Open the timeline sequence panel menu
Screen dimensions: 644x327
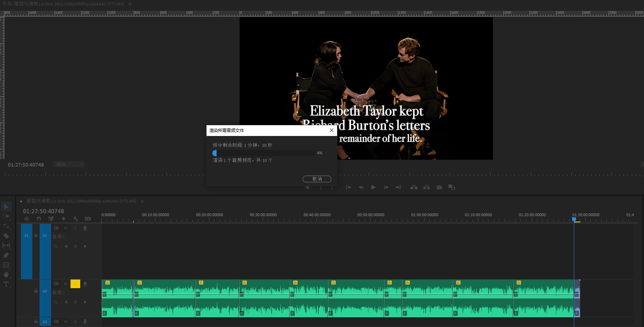coord(142,201)
